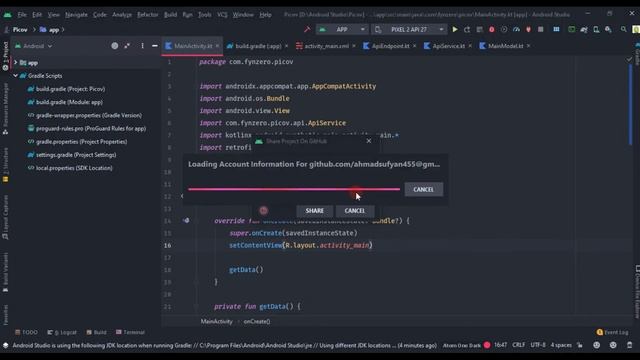640x360 pixels.
Task: Open the Android Profiler gauge icon
Action: (x=516, y=29)
